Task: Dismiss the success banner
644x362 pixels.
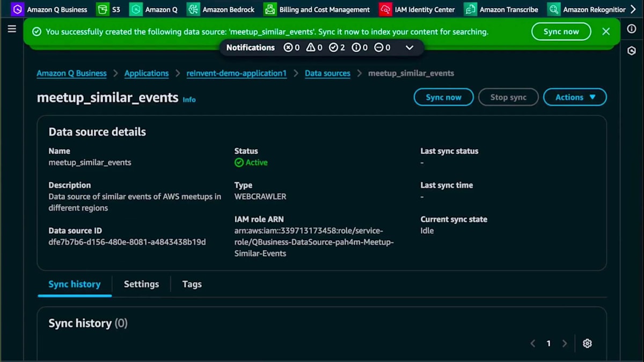Action: (606, 32)
